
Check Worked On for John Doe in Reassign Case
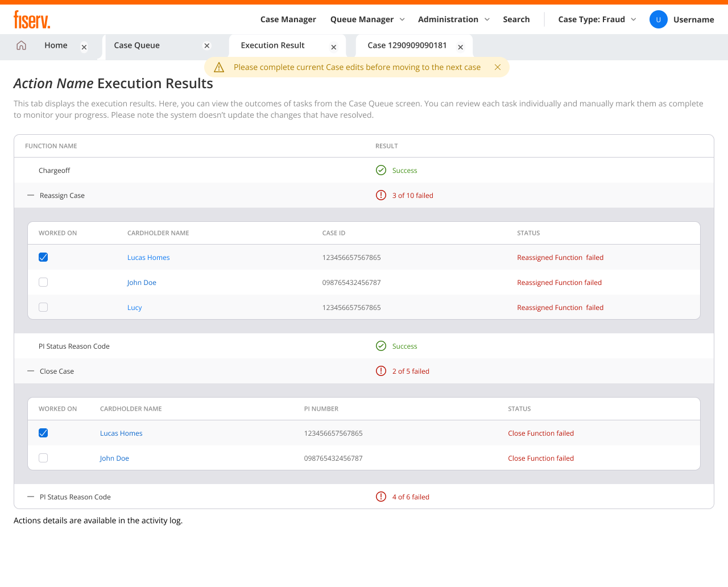click(43, 282)
